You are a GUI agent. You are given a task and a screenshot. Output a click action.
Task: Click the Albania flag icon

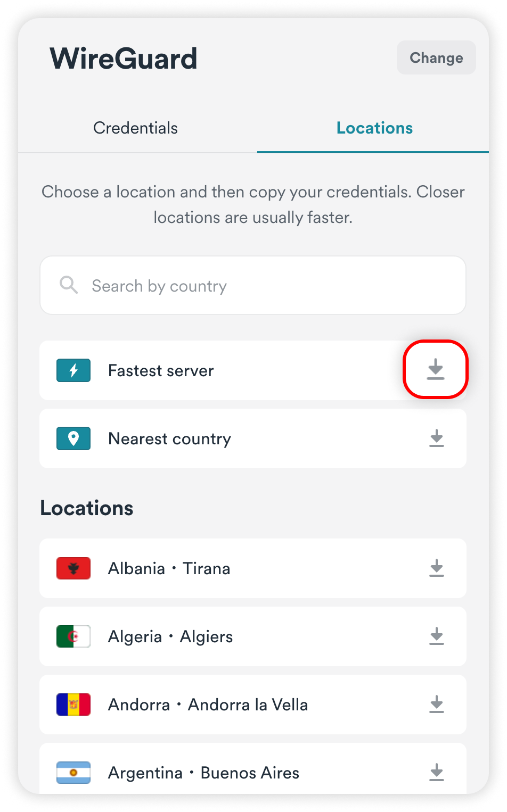point(73,568)
